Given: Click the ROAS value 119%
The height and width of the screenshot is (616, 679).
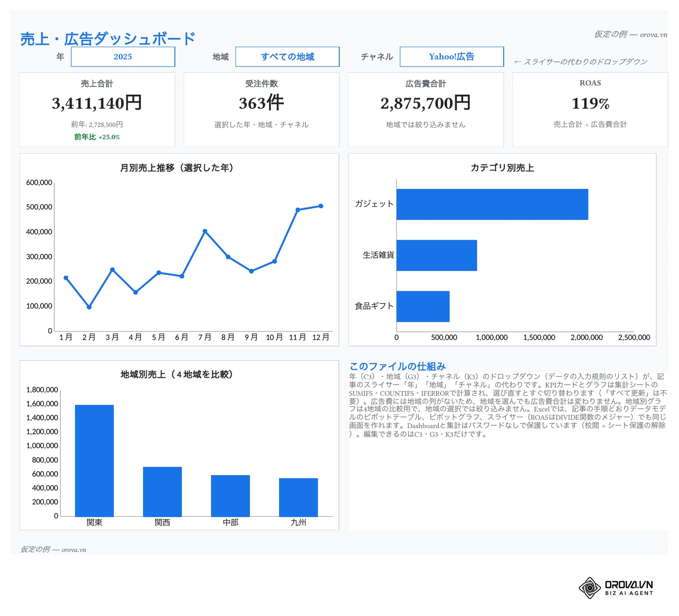Looking at the screenshot, I should 590,103.
